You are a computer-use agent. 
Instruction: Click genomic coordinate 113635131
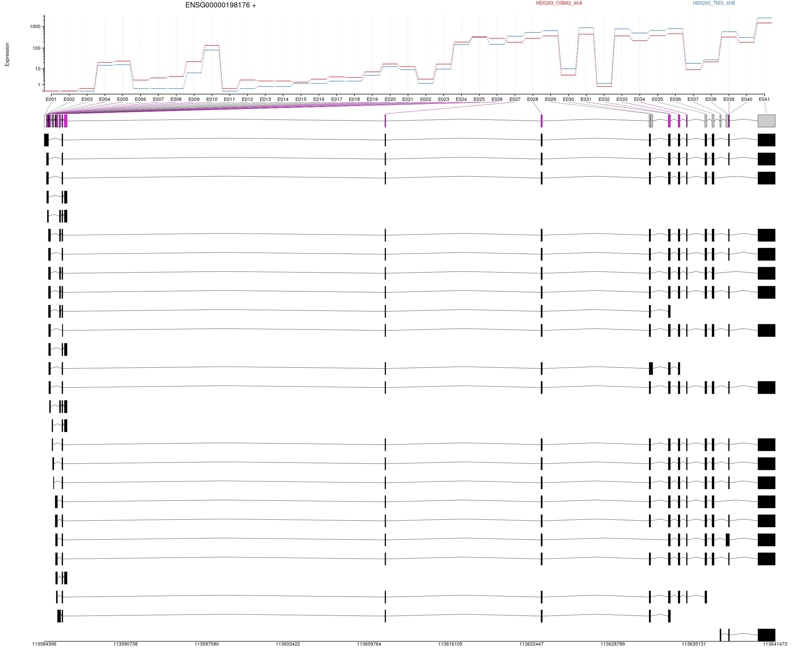pyautogui.click(x=694, y=644)
